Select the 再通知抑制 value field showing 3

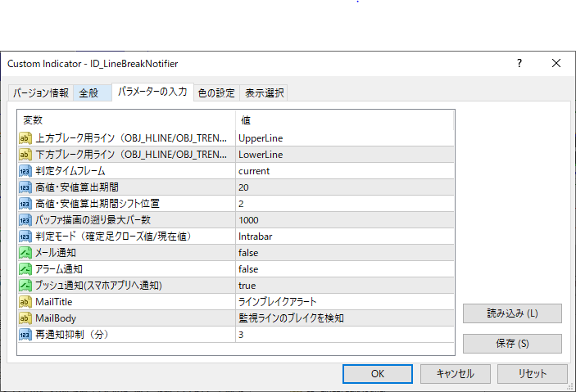(344, 335)
